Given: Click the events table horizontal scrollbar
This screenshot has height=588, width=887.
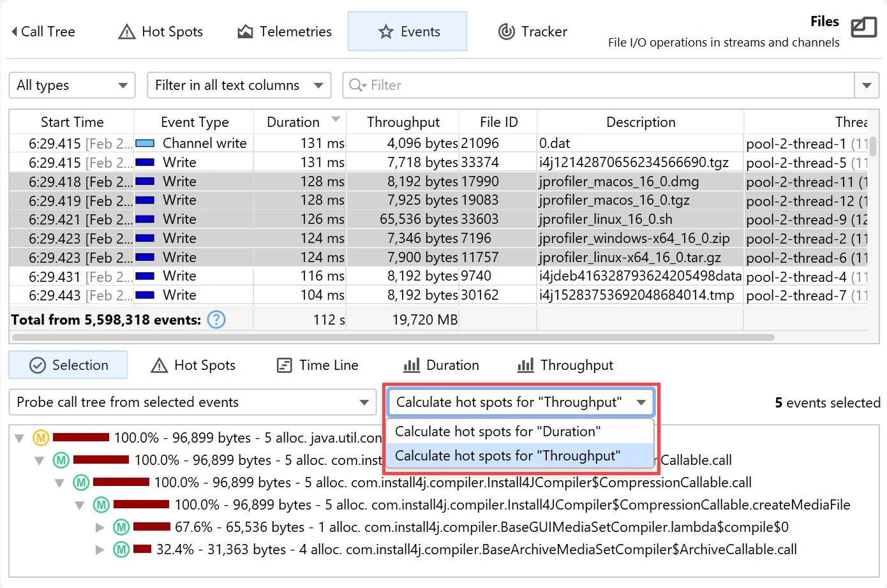Looking at the screenshot, I should tap(393, 337).
